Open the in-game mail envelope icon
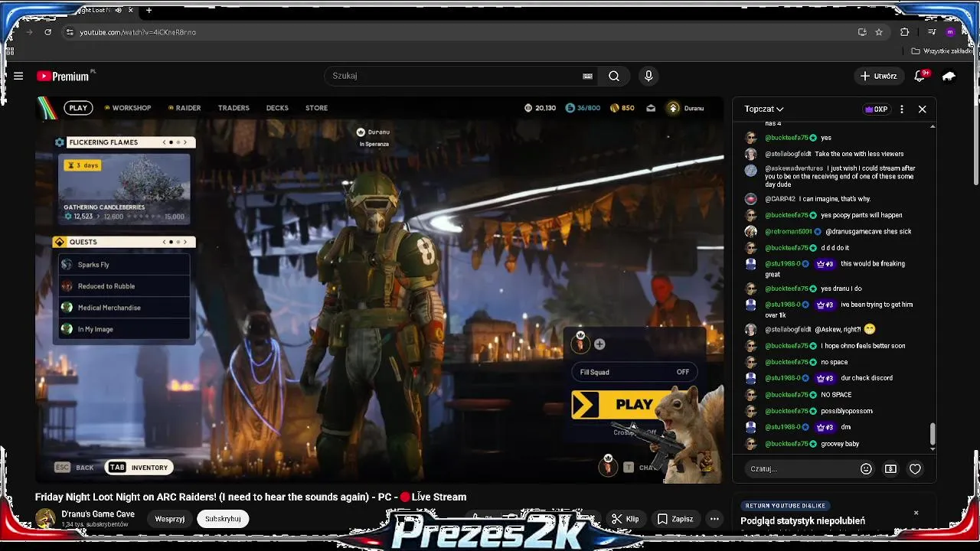 651,108
